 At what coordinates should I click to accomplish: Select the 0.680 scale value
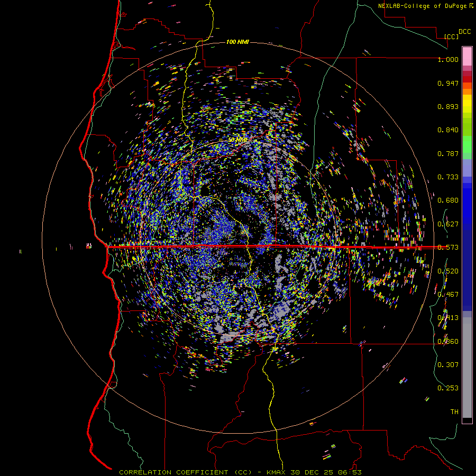pyautogui.click(x=448, y=200)
